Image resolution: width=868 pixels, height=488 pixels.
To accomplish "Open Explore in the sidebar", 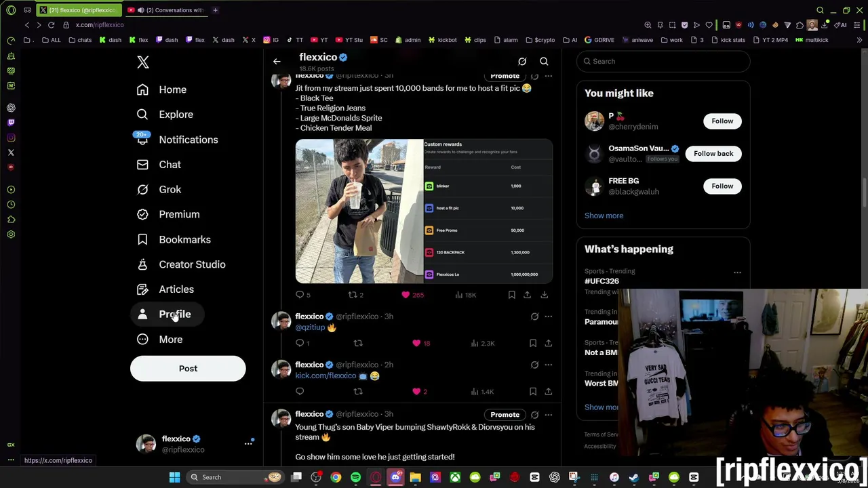I will (x=165, y=115).
